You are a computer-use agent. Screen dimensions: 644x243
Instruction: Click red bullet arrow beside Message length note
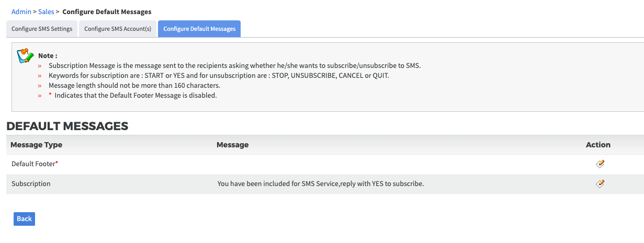coord(40,86)
